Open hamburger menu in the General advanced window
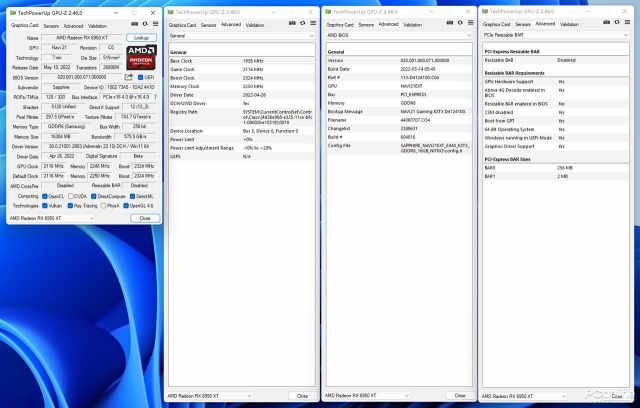This screenshot has width=640, height=408. [x=313, y=23]
